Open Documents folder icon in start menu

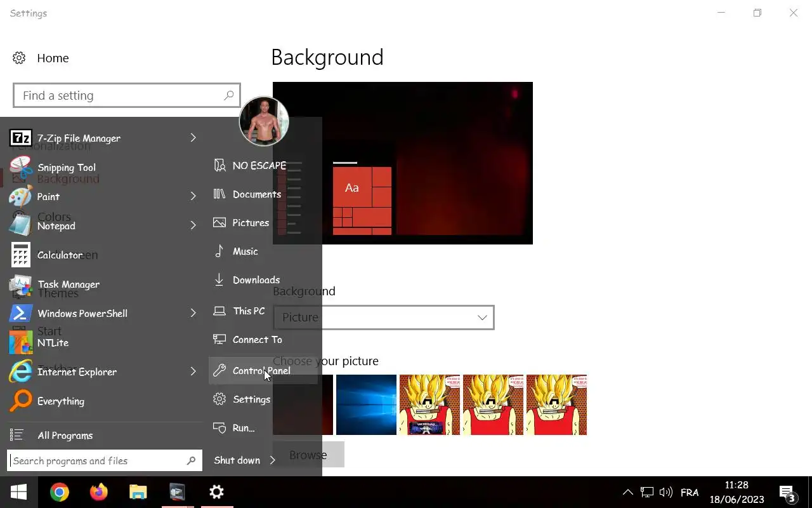tap(219, 194)
